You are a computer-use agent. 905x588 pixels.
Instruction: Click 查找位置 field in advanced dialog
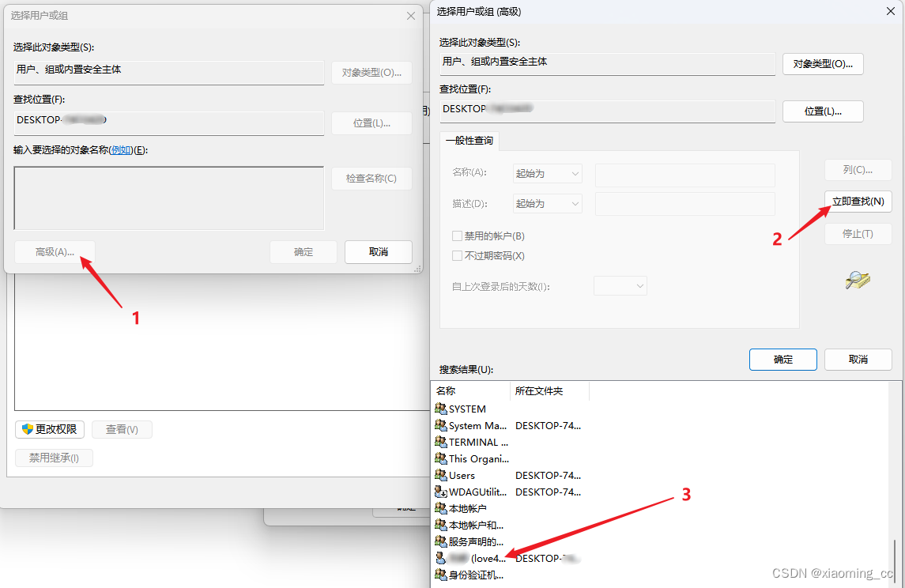(x=608, y=111)
